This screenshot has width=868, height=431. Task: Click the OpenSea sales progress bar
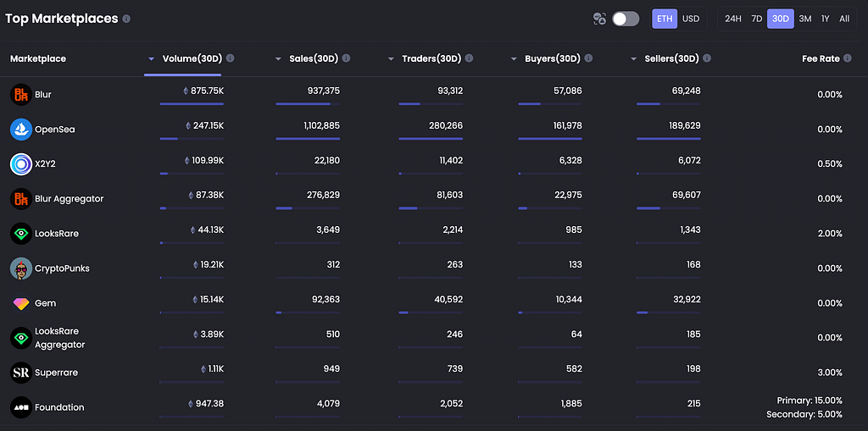(x=308, y=138)
